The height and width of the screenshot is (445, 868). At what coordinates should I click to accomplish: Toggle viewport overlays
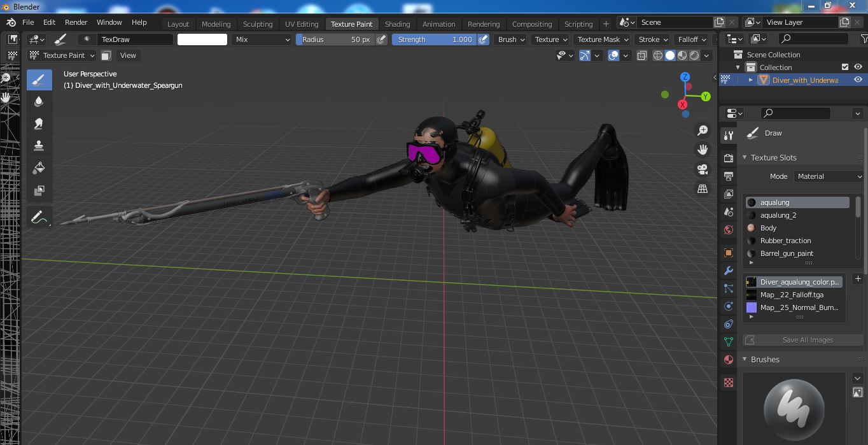[613, 55]
